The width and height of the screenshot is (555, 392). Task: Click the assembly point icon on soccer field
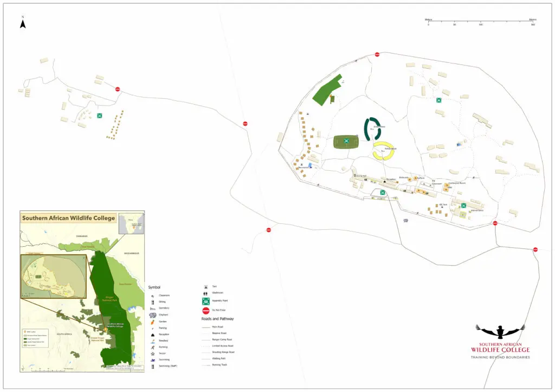(346, 142)
